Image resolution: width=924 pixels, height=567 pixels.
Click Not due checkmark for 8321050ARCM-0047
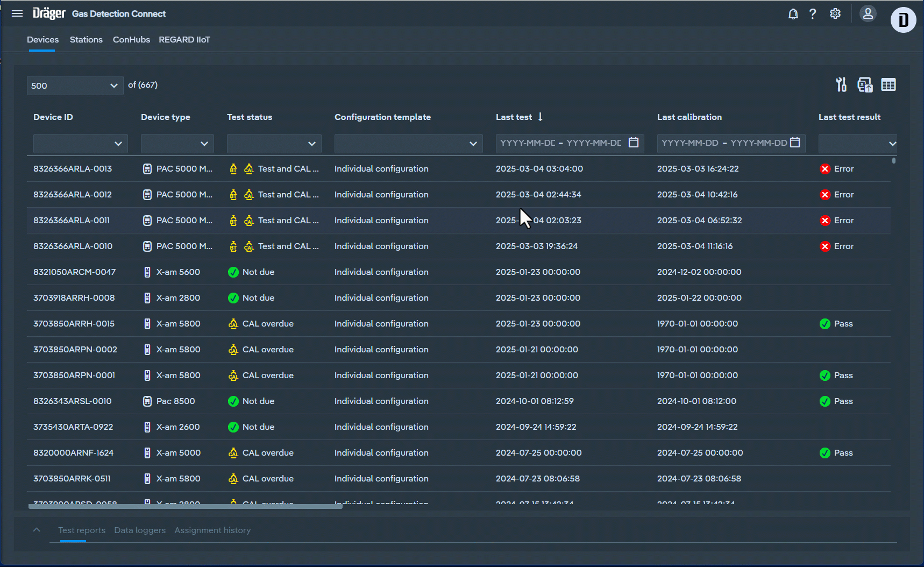tap(233, 272)
